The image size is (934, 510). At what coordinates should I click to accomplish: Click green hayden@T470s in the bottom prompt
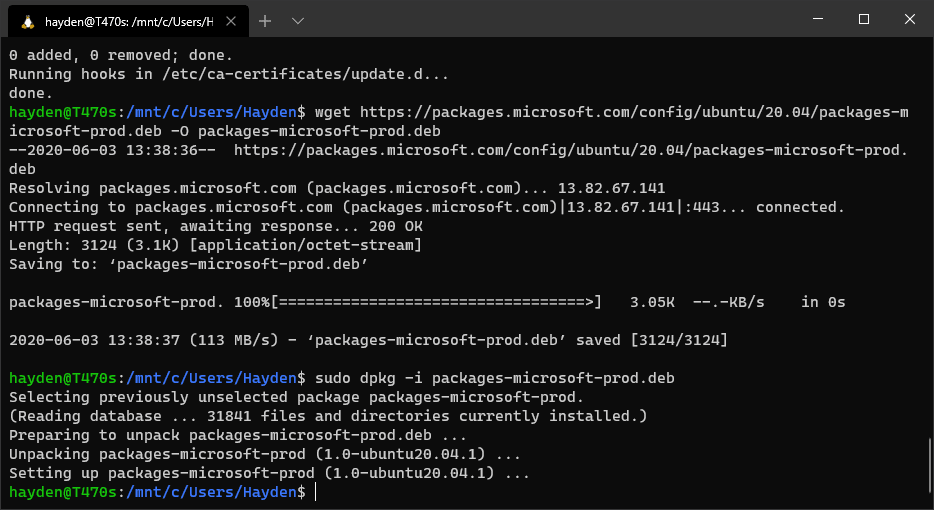coord(63,492)
